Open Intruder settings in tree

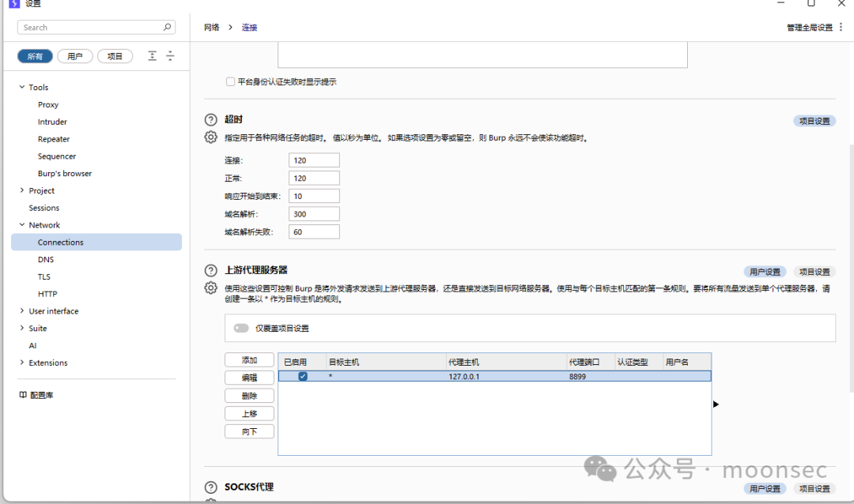pyautogui.click(x=52, y=122)
